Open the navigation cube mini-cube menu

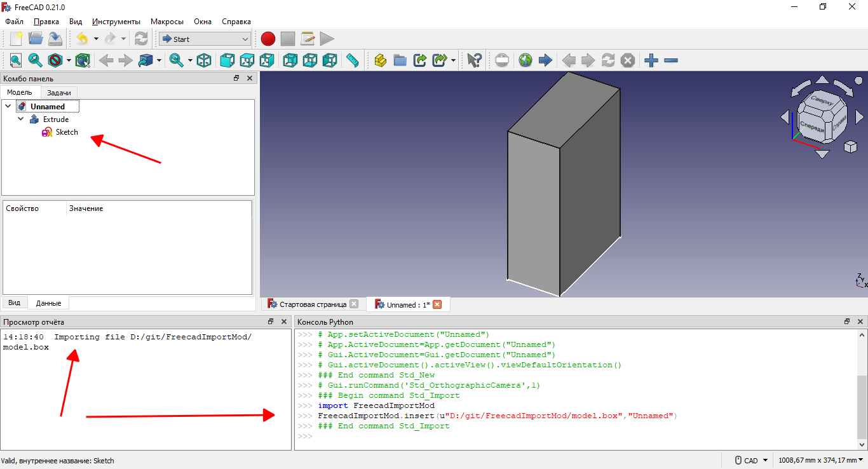pyautogui.click(x=850, y=147)
